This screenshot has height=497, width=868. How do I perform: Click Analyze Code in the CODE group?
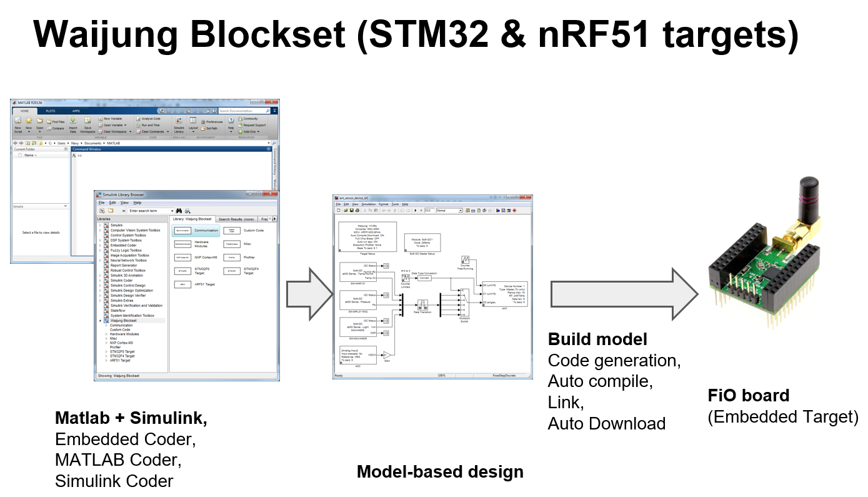(148, 119)
